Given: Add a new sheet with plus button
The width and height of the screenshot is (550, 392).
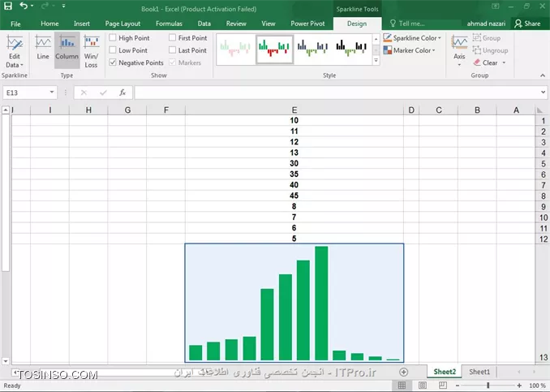Looking at the screenshot, I should 404,372.
